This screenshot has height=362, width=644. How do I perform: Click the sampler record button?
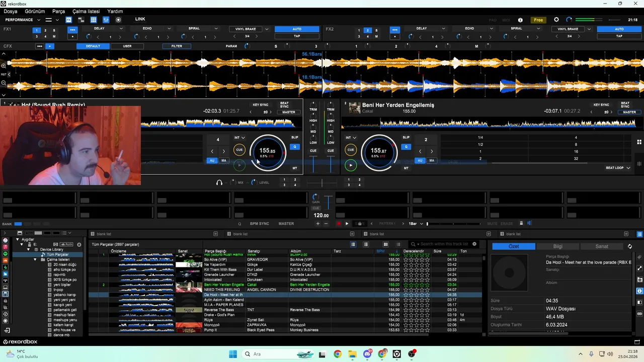coord(339,224)
